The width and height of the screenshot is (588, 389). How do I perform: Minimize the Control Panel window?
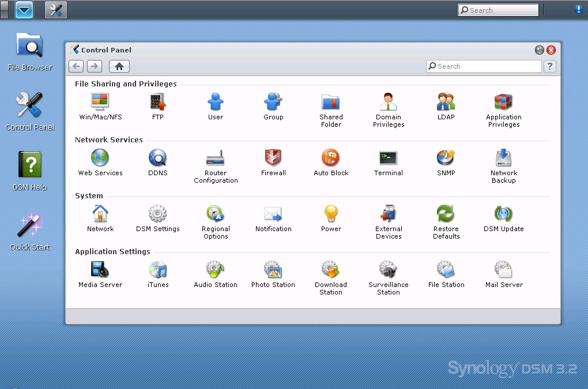539,50
